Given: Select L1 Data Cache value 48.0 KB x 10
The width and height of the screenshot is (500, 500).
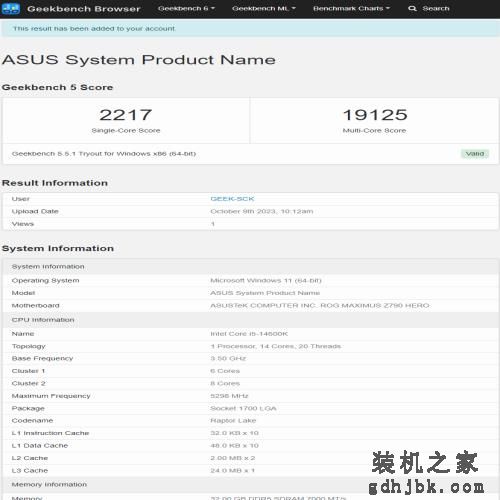Looking at the screenshot, I should pyautogui.click(x=234, y=446).
